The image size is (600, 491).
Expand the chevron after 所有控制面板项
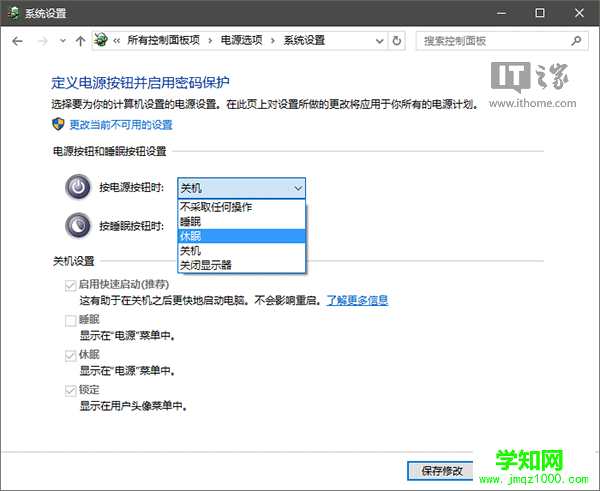(x=210, y=41)
